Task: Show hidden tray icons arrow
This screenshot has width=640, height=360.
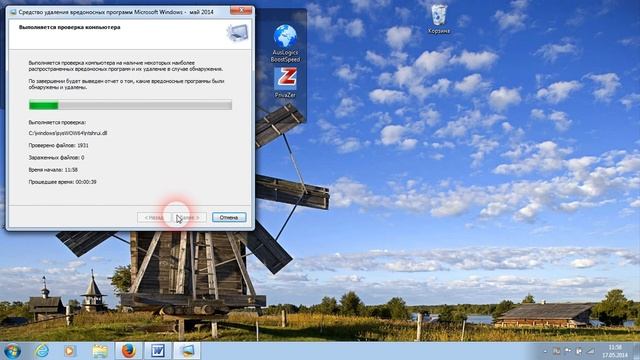Action: (545, 351)
